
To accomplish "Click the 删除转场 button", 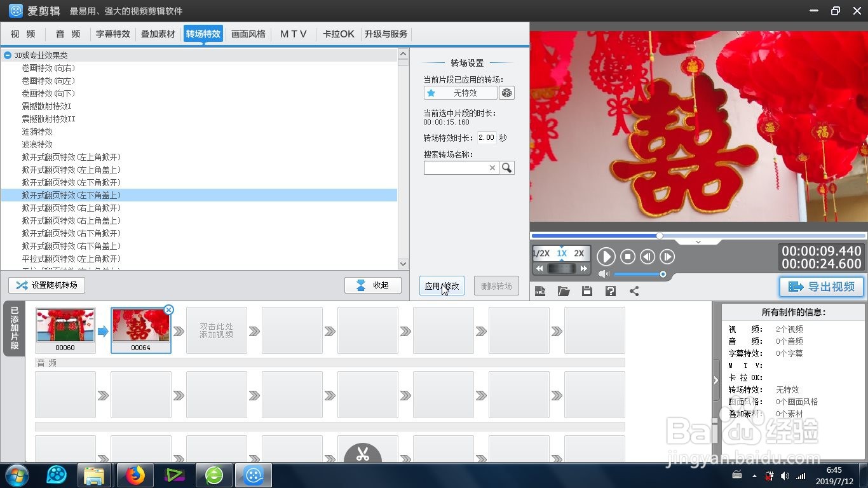I will click(497, 286).
